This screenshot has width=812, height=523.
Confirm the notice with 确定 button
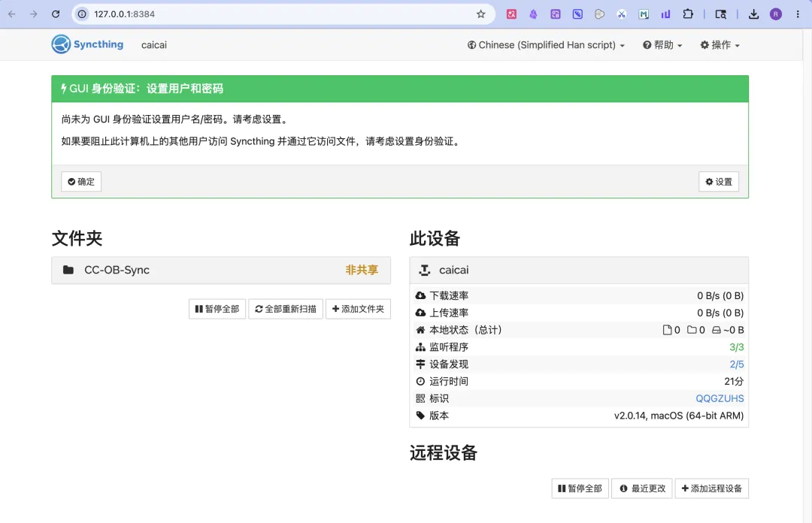click(x=81, y=182)
